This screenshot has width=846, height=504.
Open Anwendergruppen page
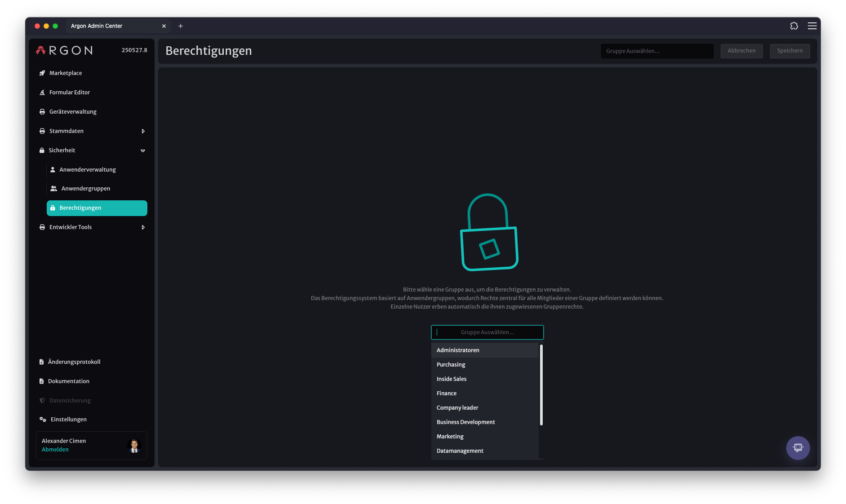pyautogui.click(x=97, y=189)
